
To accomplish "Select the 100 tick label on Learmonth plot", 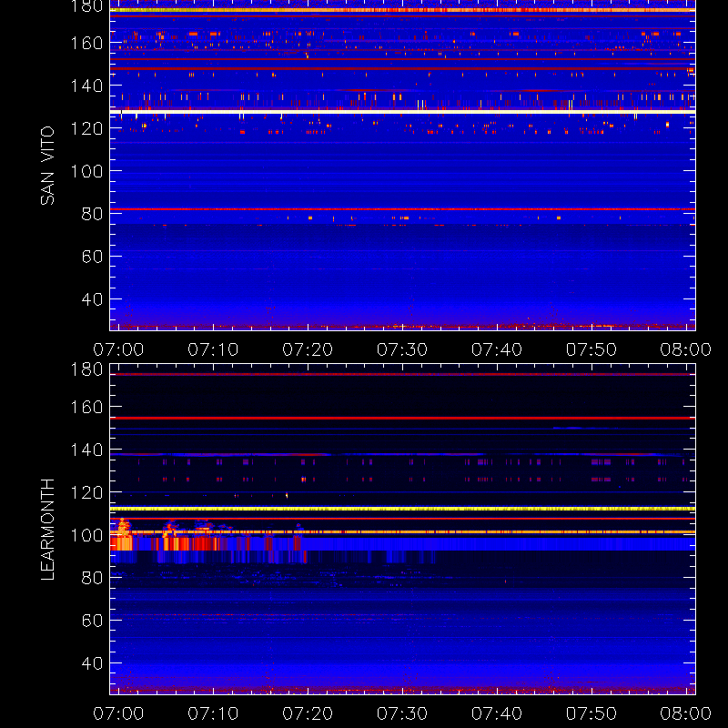I will click(x=86, y=535).
